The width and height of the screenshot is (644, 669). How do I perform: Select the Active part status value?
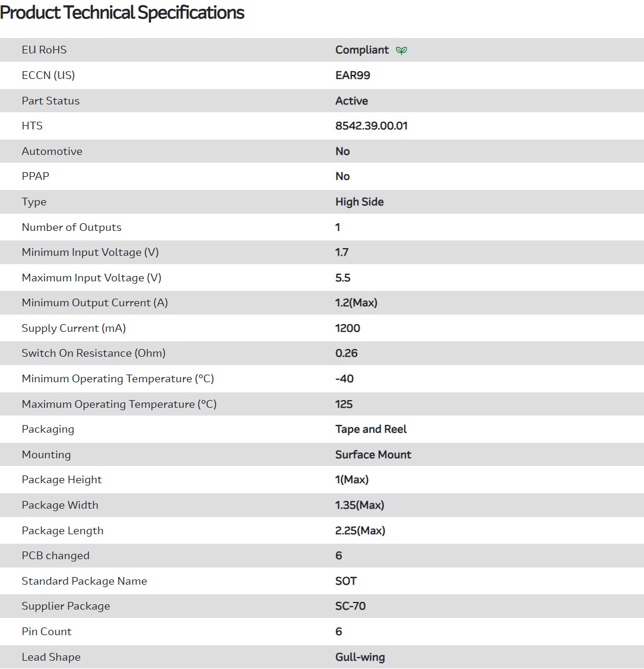[x=351, y=101]
